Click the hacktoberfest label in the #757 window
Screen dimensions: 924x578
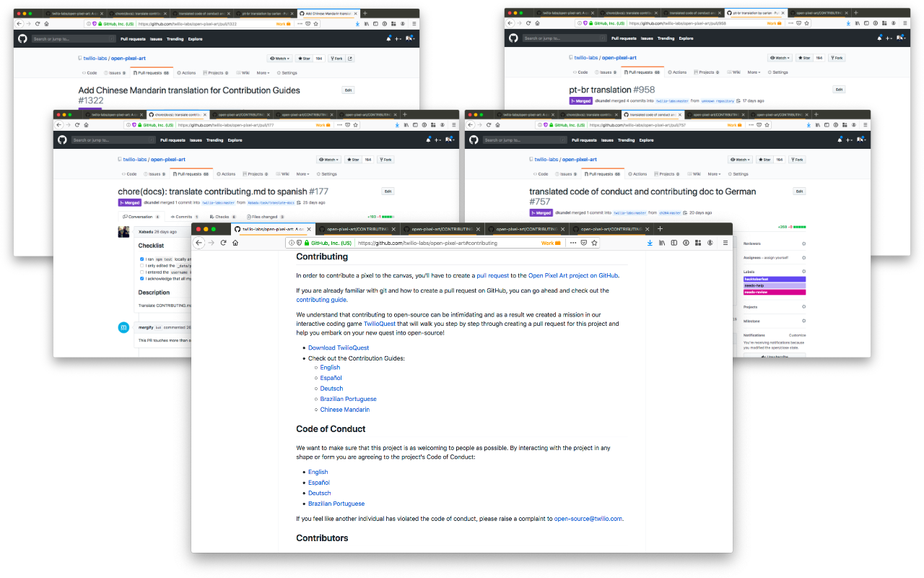coord(775,279)
